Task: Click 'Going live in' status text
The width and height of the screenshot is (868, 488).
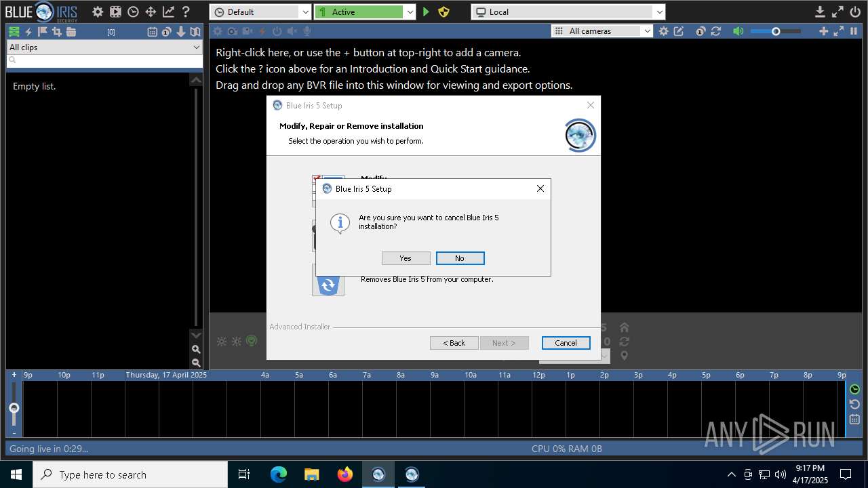Action: tap(49, 449)
